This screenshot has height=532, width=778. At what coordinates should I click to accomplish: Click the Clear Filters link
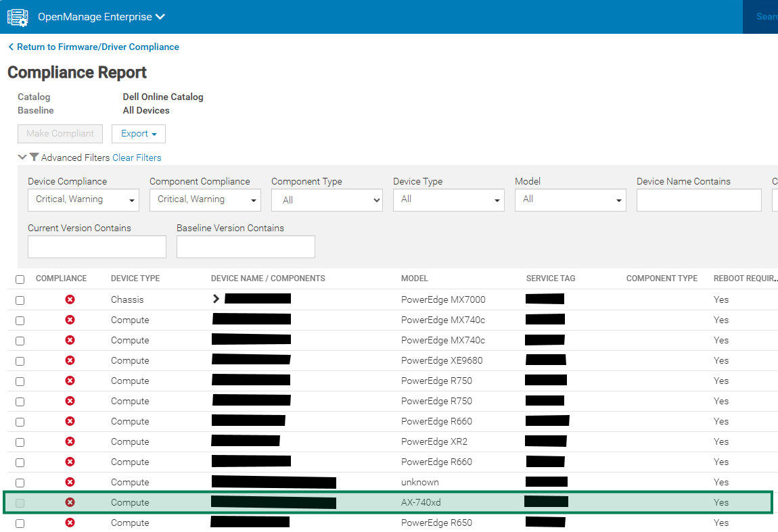tap(137, 158)
